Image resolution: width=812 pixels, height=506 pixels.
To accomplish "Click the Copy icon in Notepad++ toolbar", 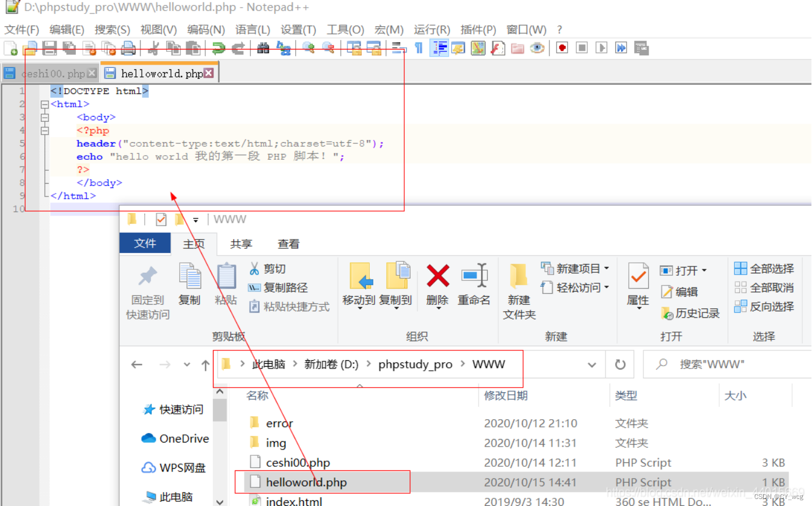I will [173, 48].
